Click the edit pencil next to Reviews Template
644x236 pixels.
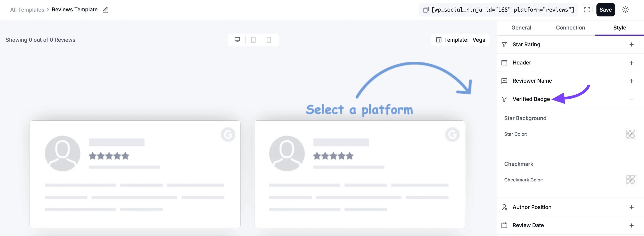pyautogui.click(x=105, y=9)
